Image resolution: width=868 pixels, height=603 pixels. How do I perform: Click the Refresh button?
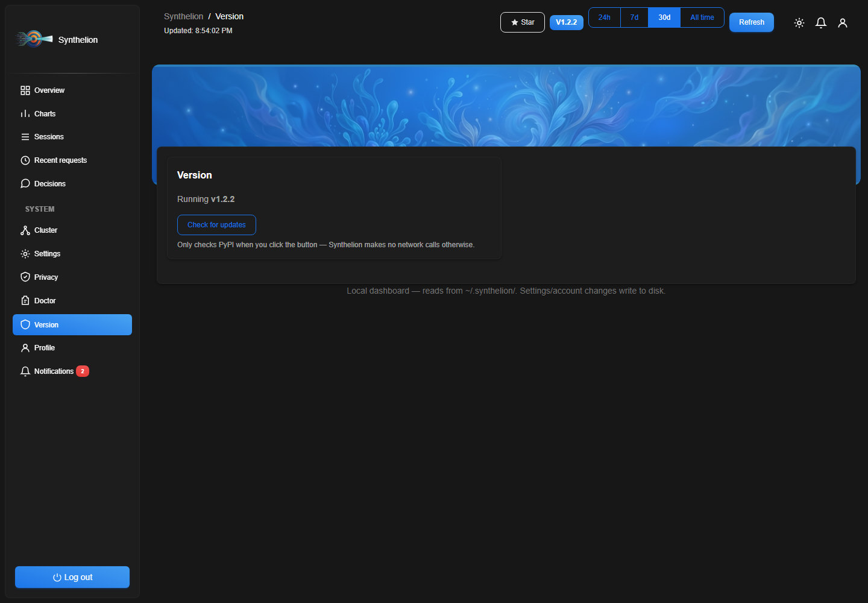(x=752, y=22)
